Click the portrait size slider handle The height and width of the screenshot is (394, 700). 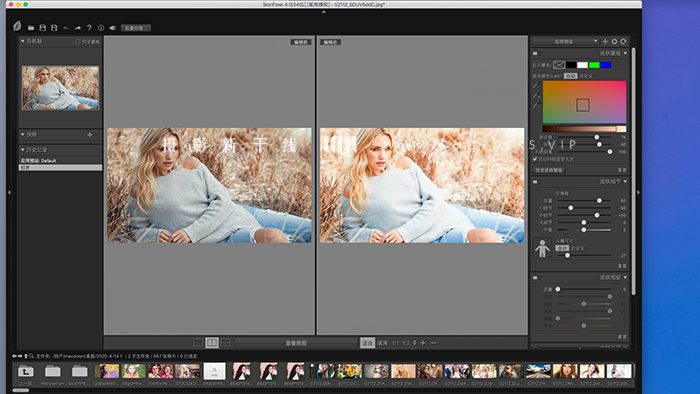[567, 255]
